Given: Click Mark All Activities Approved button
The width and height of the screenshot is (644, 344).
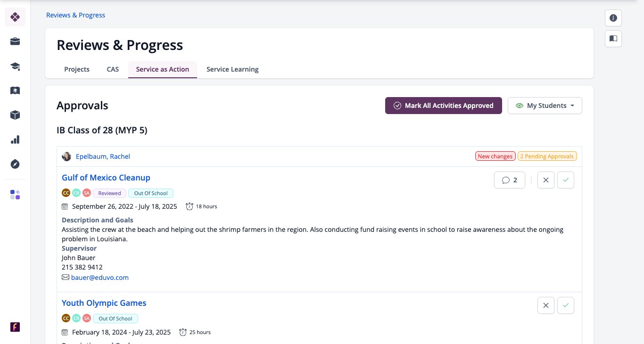Looking at the screenshot, I should tap(444, 106).
